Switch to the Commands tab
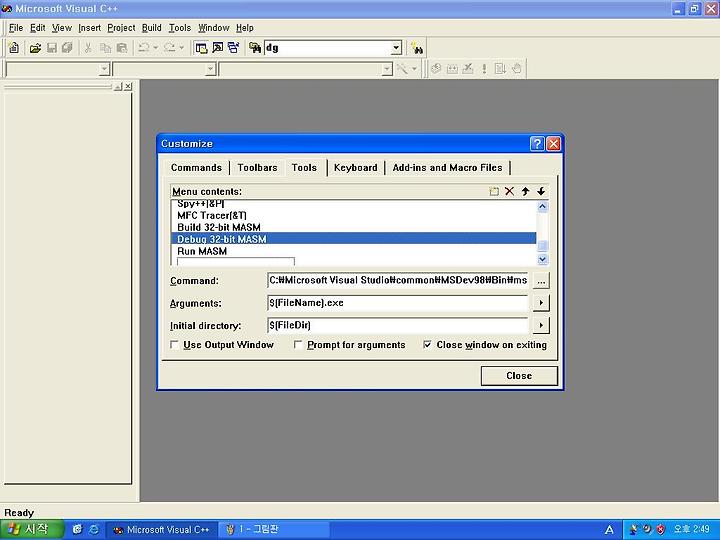720x540 pixels. pyautogui.click(x=196, y=168)
